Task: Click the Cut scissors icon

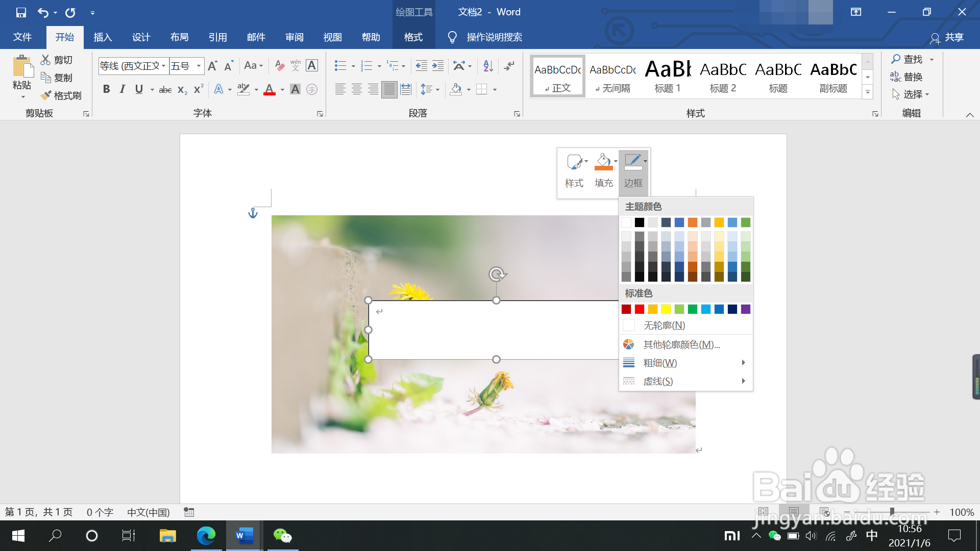Action: 46,60
